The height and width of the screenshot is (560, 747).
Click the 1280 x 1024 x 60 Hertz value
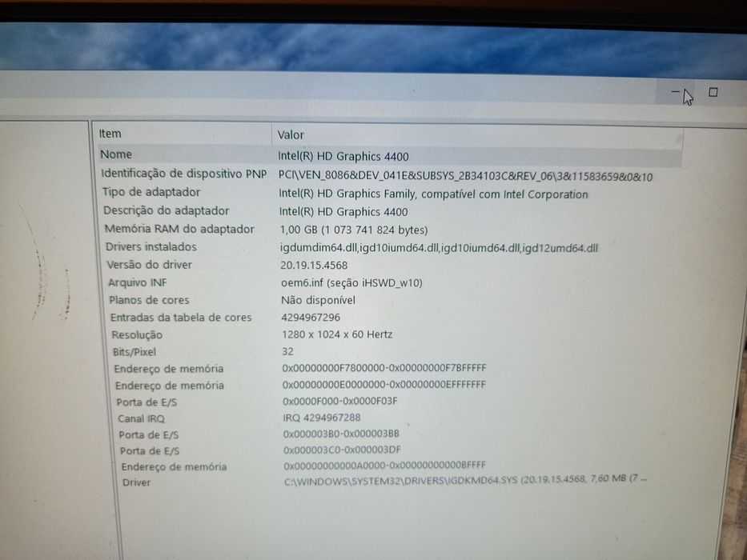click(337, 334)
